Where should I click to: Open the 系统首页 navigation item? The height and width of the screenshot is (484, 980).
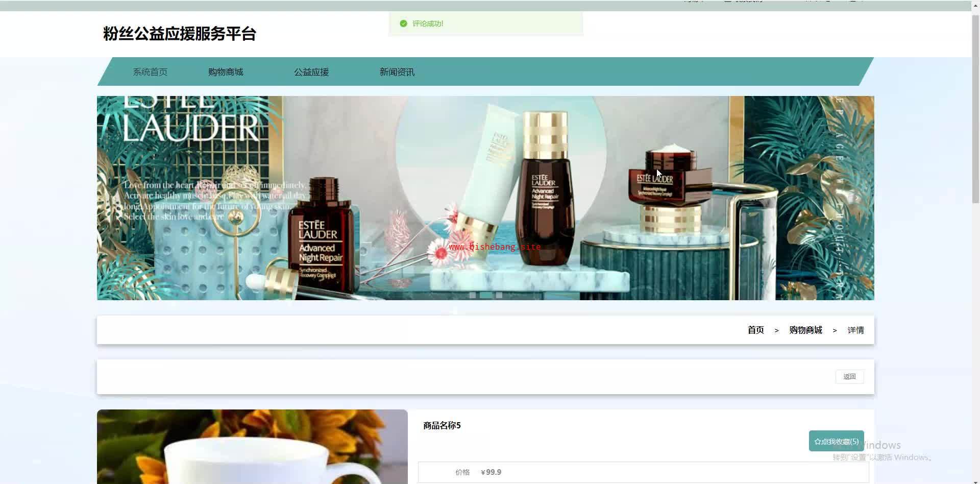pos(150,72)
